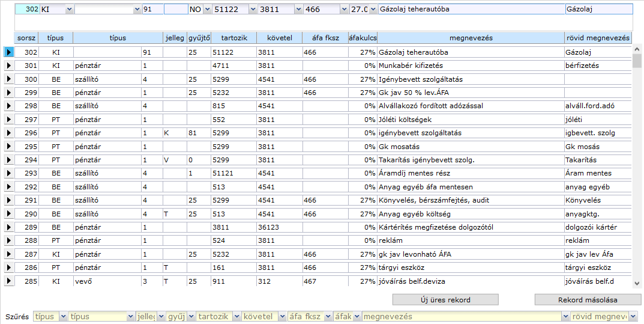Click the Gázolaj teherautóba text field
The image size is (644, 324).
471,10
